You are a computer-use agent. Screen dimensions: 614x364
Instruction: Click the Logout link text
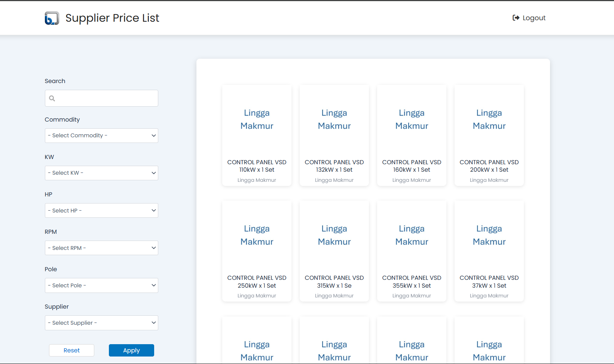[534, 18]
